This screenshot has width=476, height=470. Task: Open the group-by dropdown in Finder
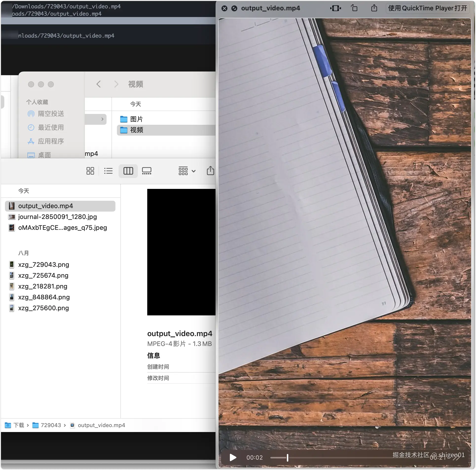187,171
